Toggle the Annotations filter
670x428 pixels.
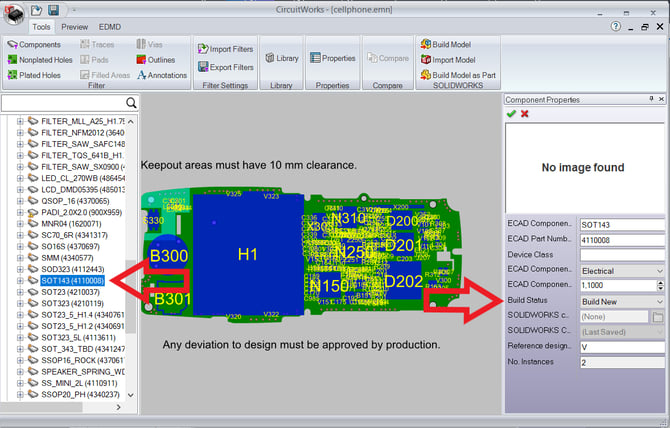coord(162,75)
